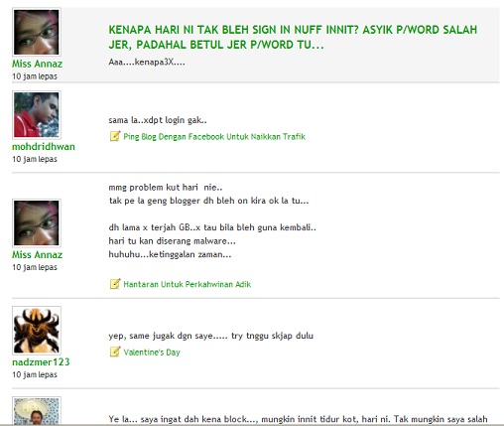The width and height of the screenshot is (504, 426).
Task: View Miss Annaz avatar on the malware reply
Action: [37, 223]
